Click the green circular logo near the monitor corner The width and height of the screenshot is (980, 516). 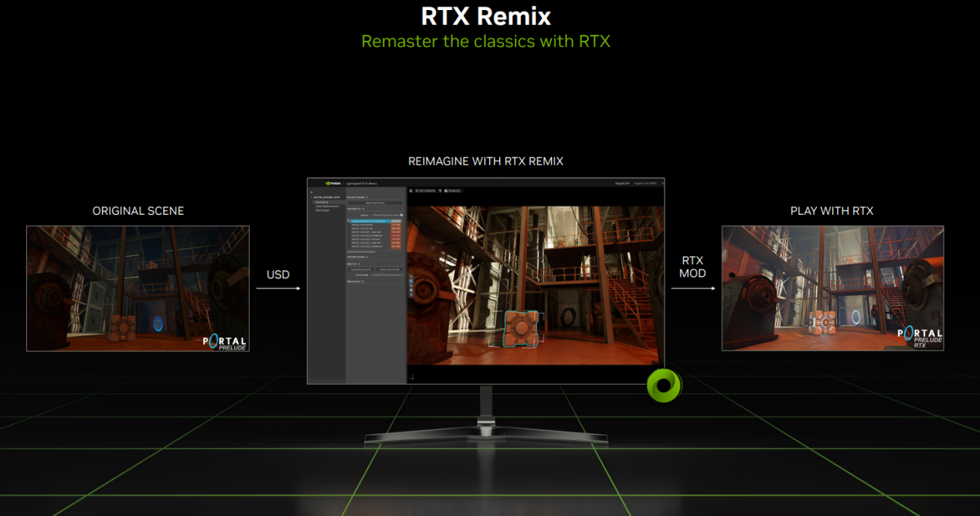point(663,385)
